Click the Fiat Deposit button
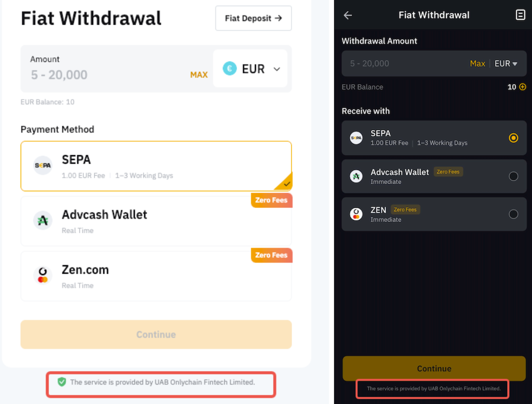 click(x=253, y=18)
